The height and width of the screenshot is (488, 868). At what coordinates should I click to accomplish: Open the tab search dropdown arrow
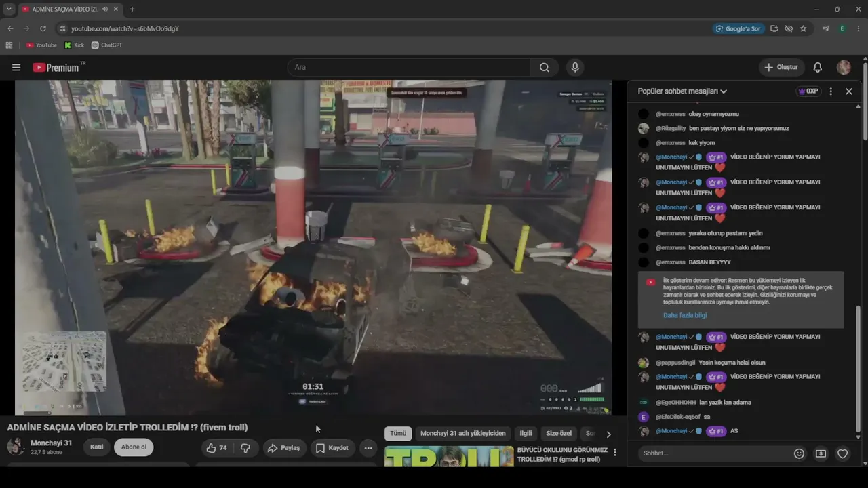(x=9, y=9)
